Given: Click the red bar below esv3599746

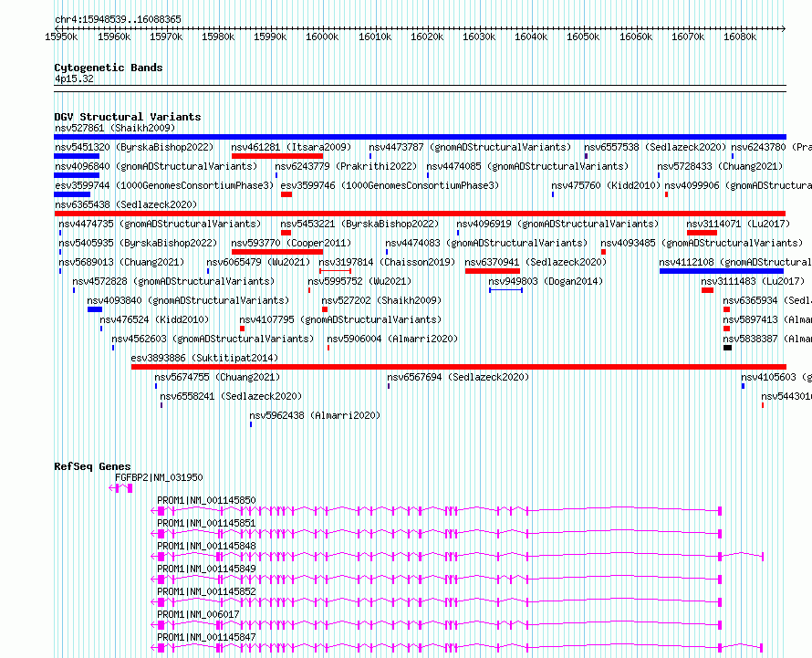Looking at the screenshot, I should [x=286, y=194].
